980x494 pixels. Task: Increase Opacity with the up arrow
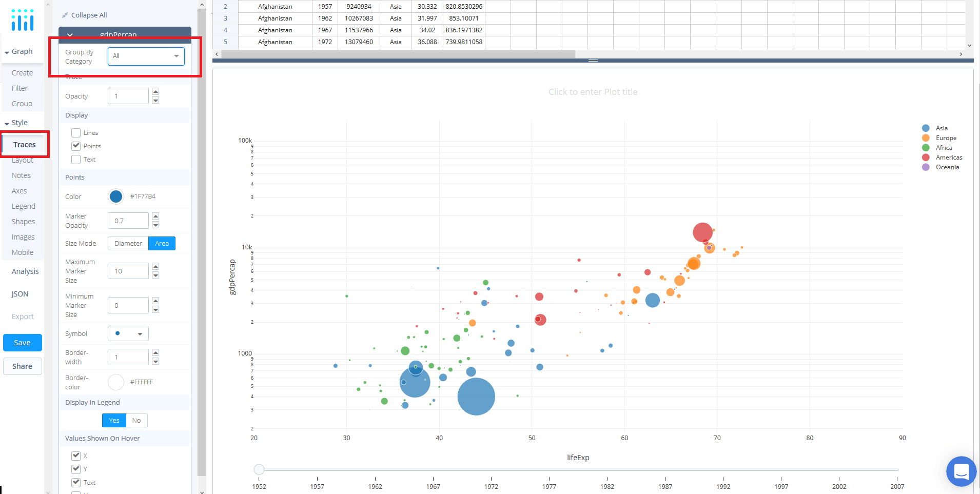155,92
